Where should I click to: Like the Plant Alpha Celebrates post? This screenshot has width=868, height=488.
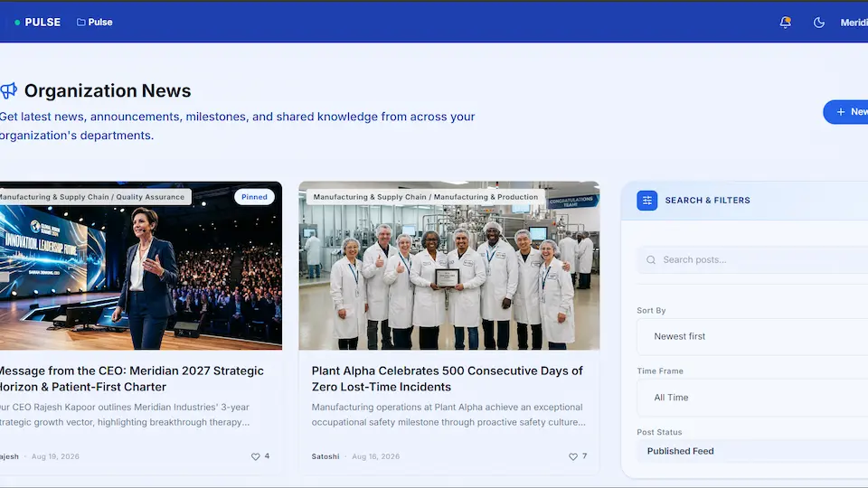coord(573,456)
